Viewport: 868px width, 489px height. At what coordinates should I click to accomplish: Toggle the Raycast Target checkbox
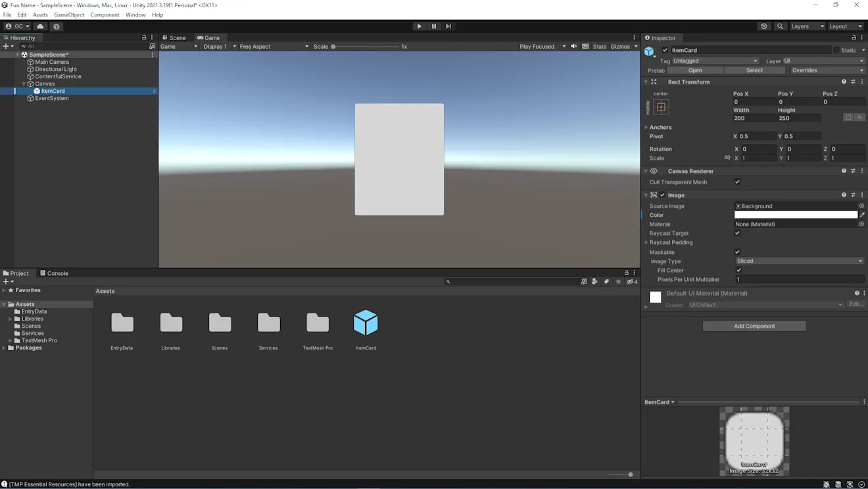[x=737, y=233]
